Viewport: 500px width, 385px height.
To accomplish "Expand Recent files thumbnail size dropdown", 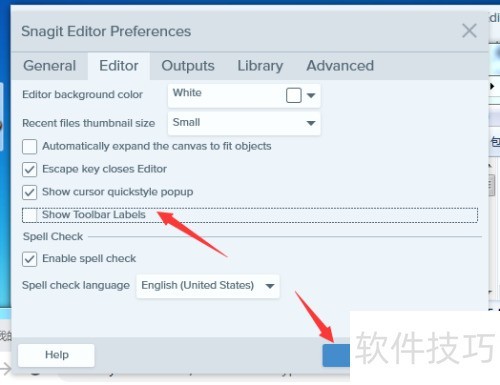I will (x=244, y=123).
